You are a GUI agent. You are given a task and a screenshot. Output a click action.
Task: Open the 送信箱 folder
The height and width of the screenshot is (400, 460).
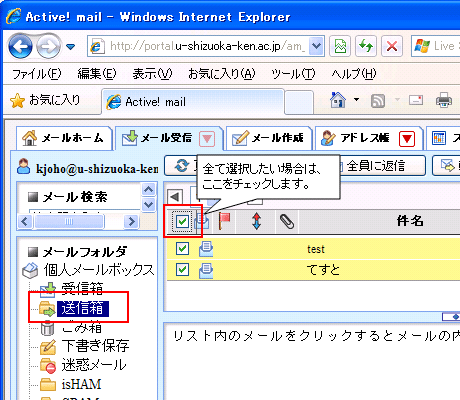pos(83,308)
